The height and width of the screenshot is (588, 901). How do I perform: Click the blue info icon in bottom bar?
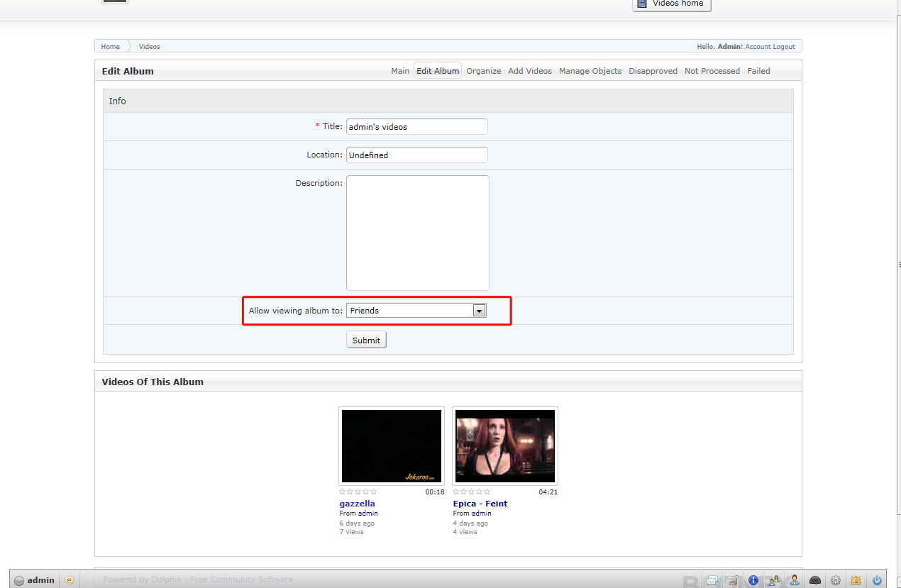(x=753, y=580)
